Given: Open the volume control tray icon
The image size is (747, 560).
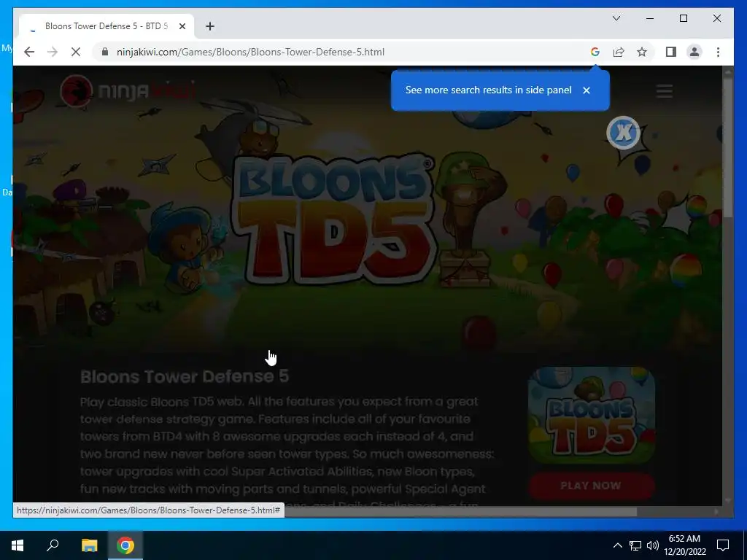Looking at the screenshot, I should click(x=653, y=545).
